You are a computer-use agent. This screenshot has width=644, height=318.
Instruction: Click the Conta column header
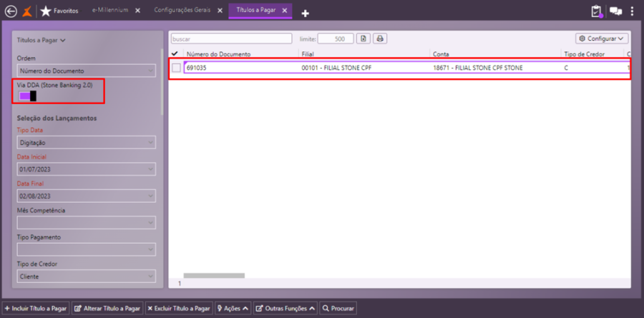(441, 54)
